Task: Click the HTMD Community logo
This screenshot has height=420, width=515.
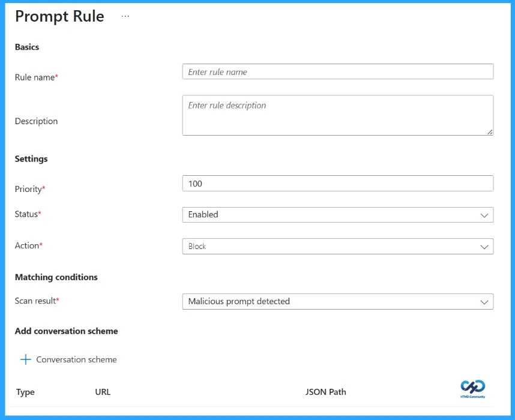Action: coord(472,389)
